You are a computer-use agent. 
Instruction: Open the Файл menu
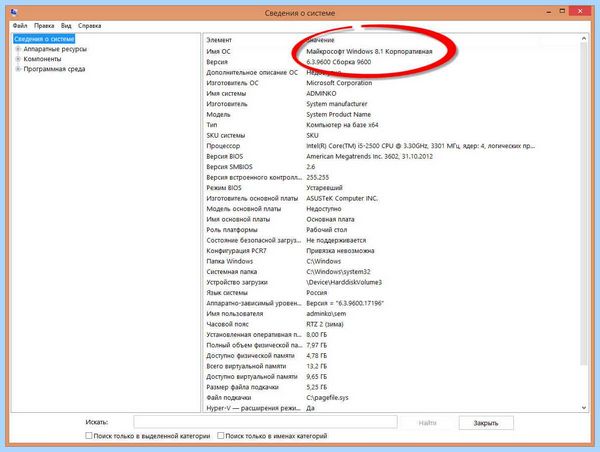pyautogui.click(x=20, y=26)
